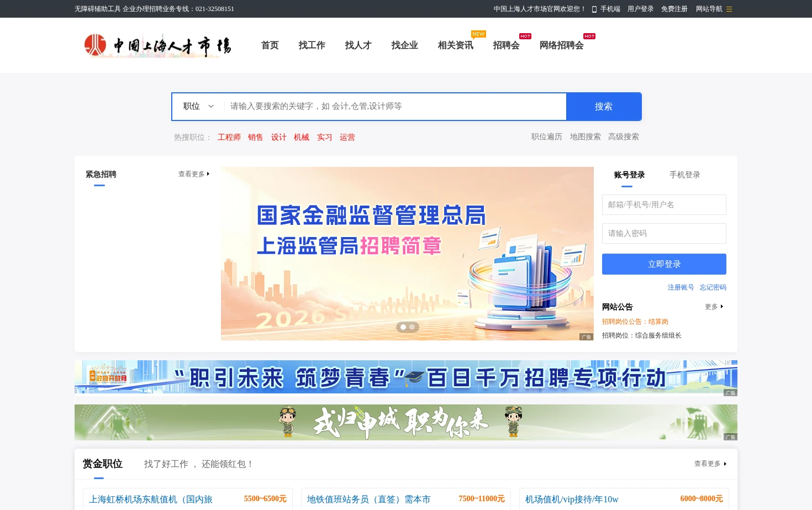The image size is (812, 510).
Task: Open job 地铁值班站务员（直签）
Action: click(x=368, y=499)
